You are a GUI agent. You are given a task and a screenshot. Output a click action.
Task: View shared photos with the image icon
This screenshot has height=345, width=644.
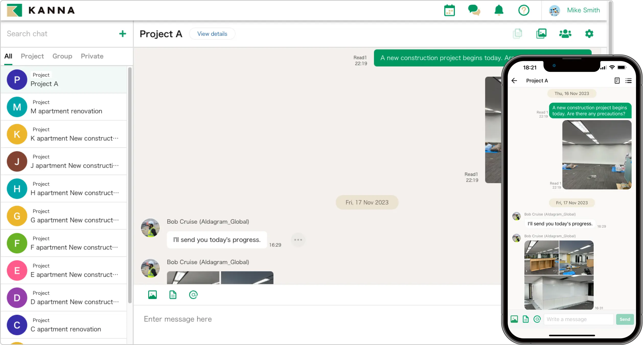(x=541, y=33)
